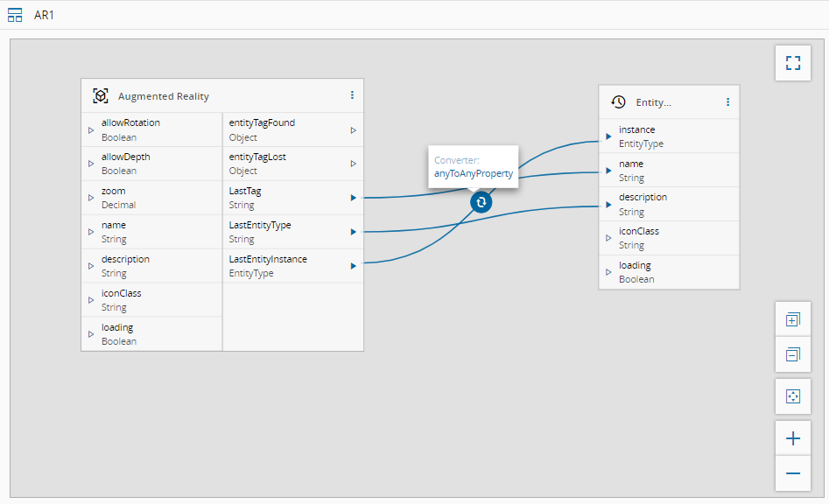This screenshot has width=829, height=504.
Task: Click the Entity iconClass input port arrow
Action: click(x=608, y=238)
